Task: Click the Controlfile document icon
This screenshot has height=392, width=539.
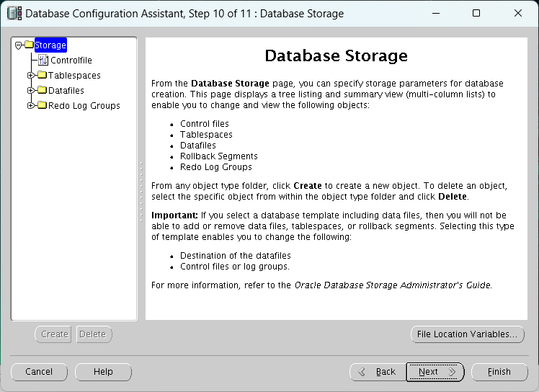Action: click(43, 60)
